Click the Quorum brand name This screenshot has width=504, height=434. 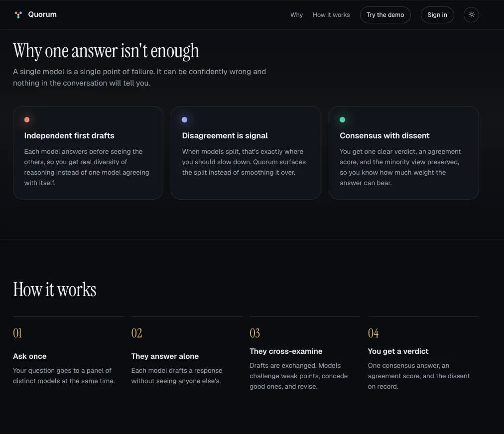[x=42, y=14]
